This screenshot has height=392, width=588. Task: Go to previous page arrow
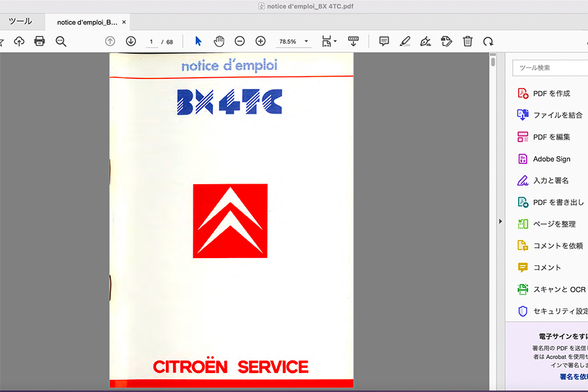110,41
